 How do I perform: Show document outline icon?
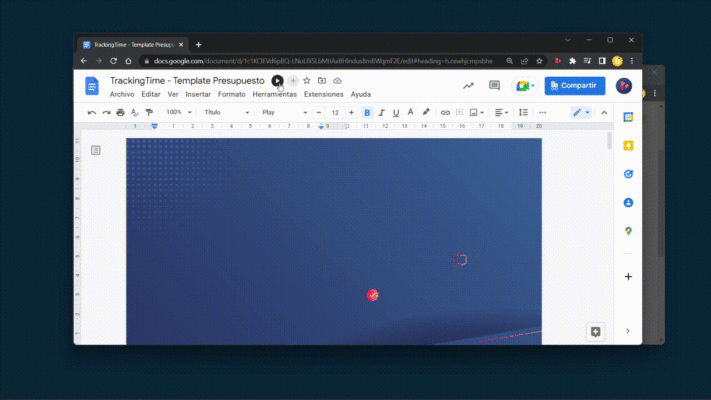(x=96, y=150)
